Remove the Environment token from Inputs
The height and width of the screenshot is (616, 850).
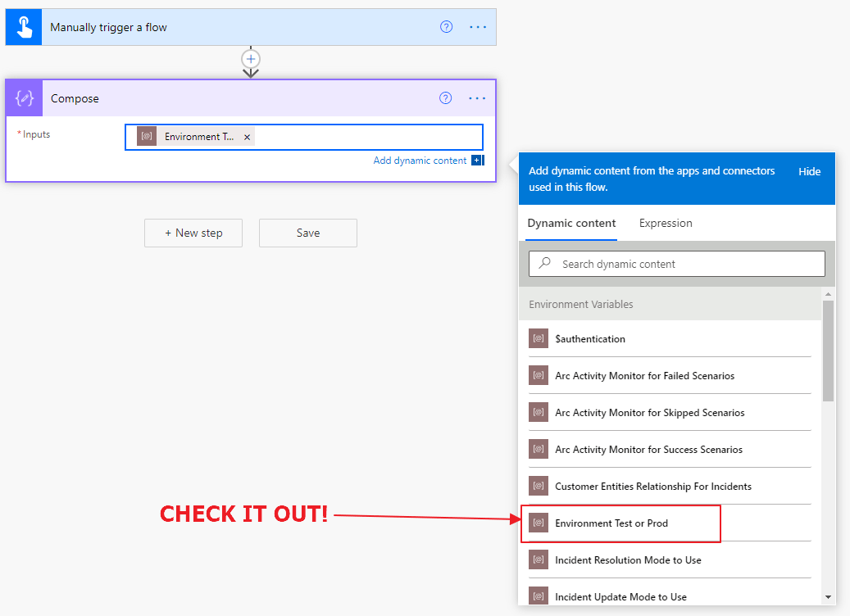[x=247, y=138]
